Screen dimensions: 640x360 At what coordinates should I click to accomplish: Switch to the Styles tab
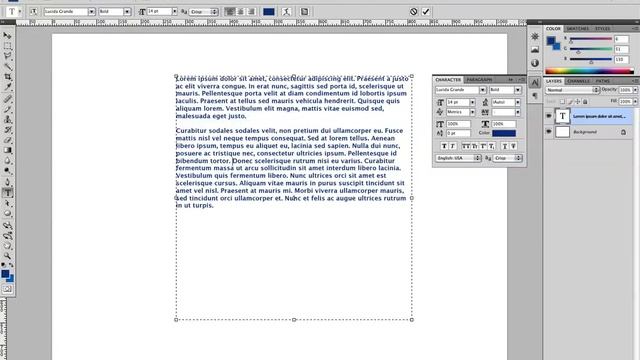pyautogui.click(x=602, y=29)
